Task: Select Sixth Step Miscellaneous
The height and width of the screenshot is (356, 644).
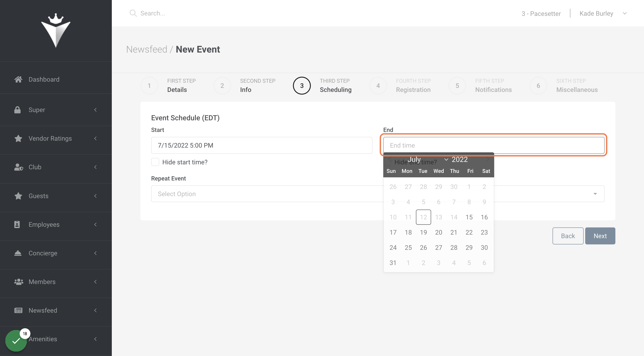Action: [x=564, y=85]
